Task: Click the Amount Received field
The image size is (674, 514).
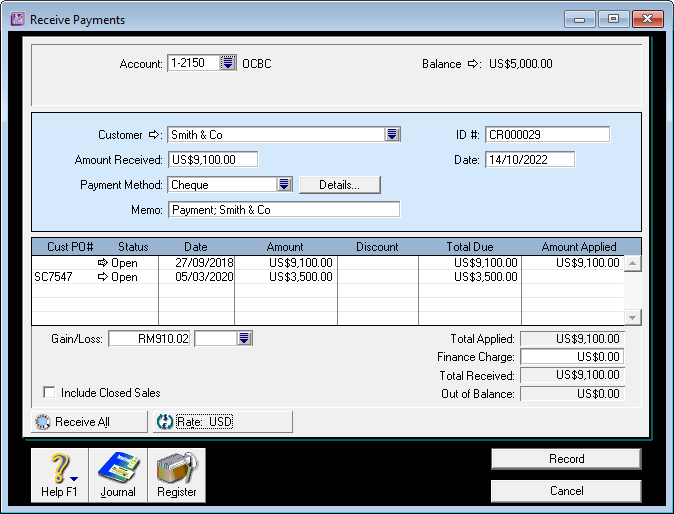Action: [212, 160]
